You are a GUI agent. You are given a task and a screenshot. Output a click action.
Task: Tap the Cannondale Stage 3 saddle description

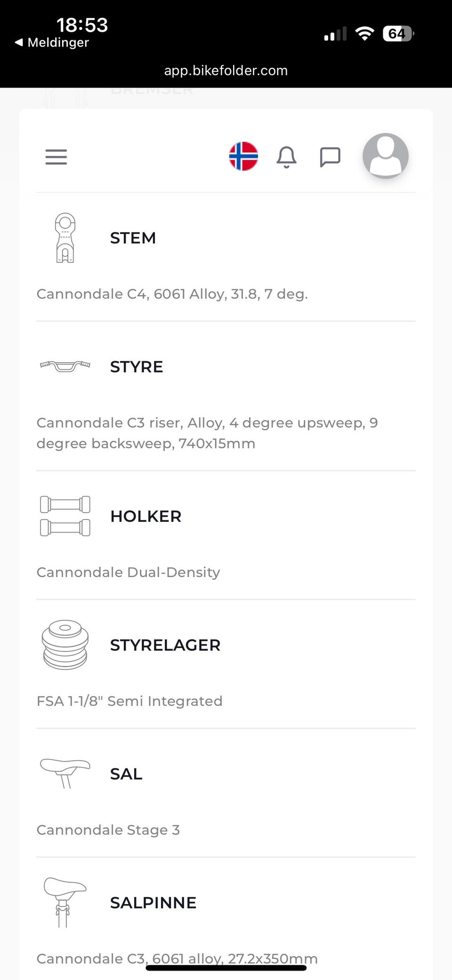point(108,830)
